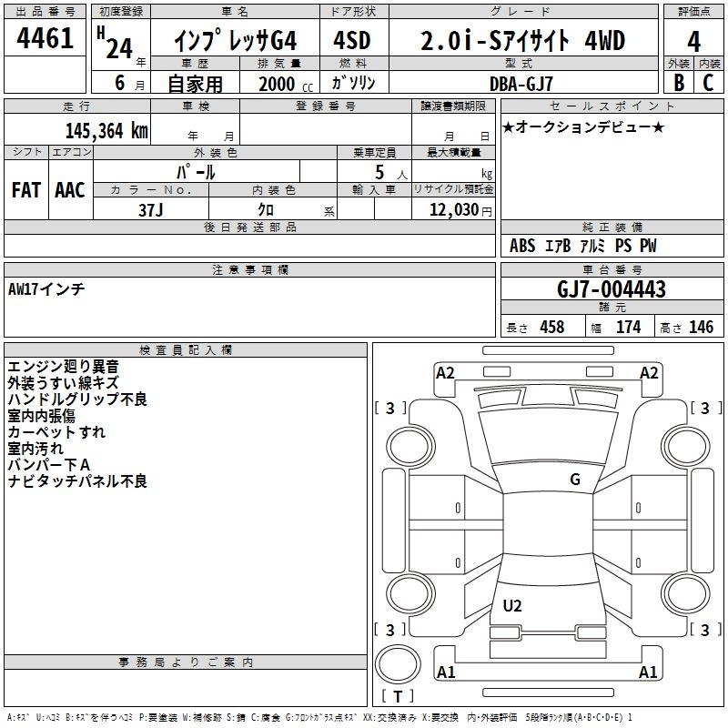Select chassis number GJ7-004443
728x728 pixels.
tap(611, 288)
